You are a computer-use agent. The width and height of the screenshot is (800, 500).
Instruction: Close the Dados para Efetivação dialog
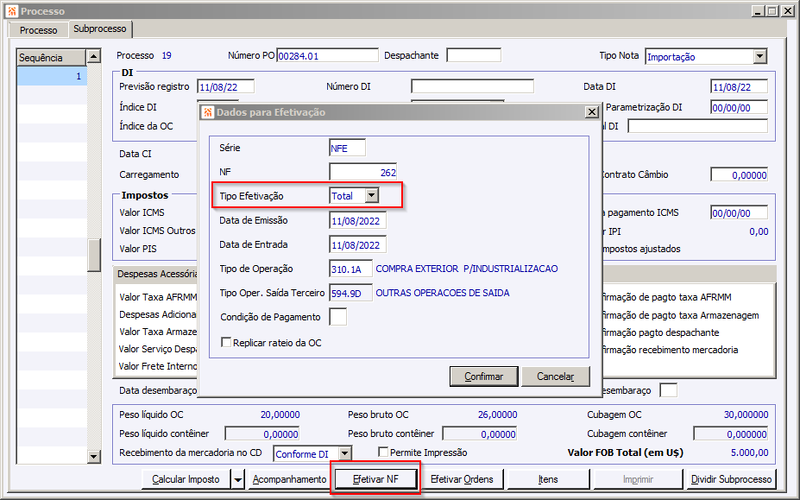[591, 112]
